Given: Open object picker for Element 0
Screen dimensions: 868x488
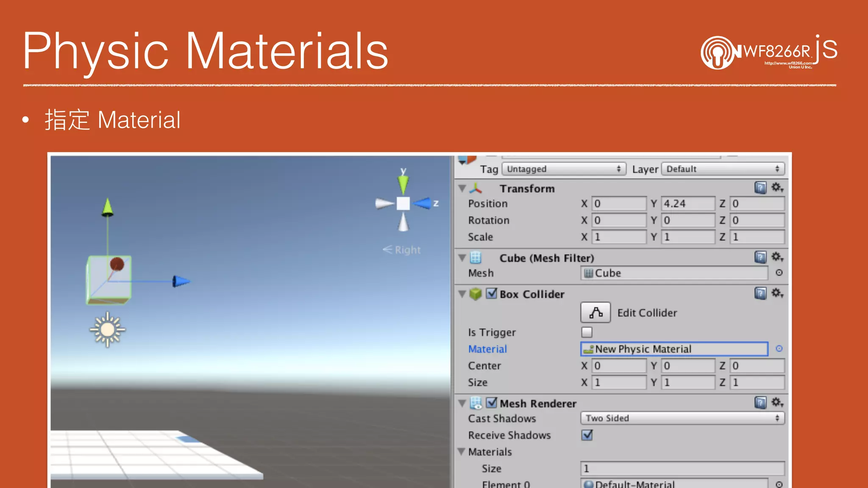Looking at the screenshot, I should click(x=779, y=484).
